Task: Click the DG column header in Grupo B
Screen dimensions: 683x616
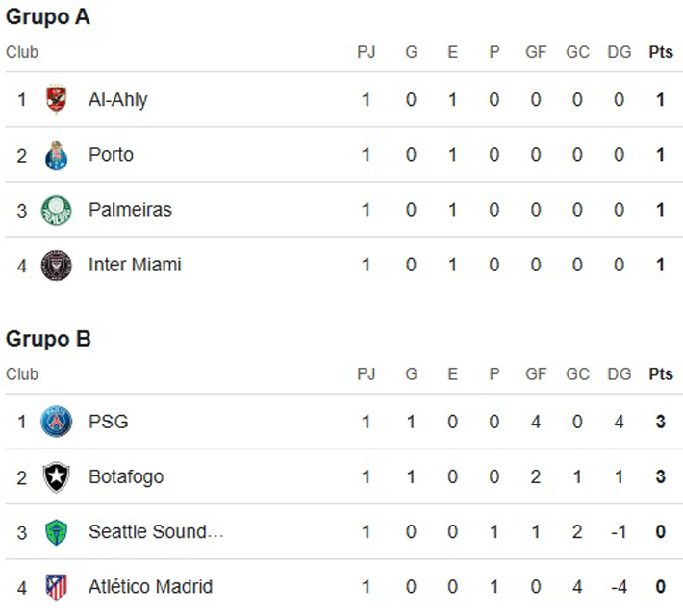Action: [x=620, y=374]
